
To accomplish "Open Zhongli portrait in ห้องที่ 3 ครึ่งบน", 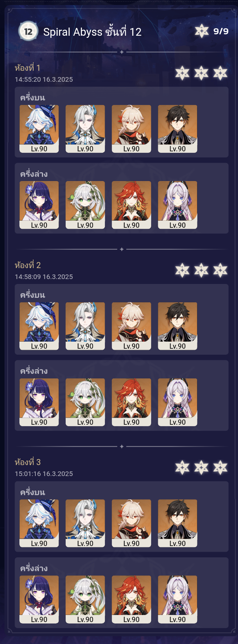I will tap(178, 523).
